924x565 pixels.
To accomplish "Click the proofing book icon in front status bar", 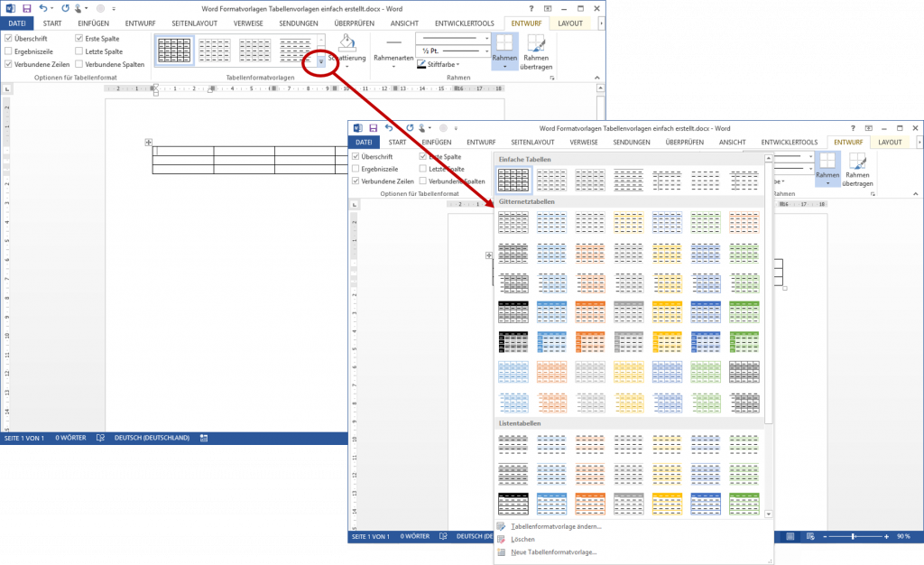I will tap(443, 536).
